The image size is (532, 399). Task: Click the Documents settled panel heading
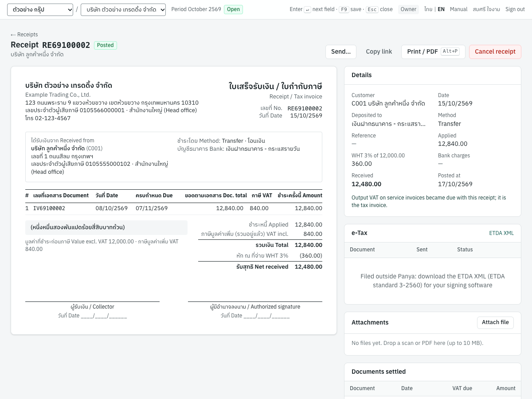[x=379, y=372]
